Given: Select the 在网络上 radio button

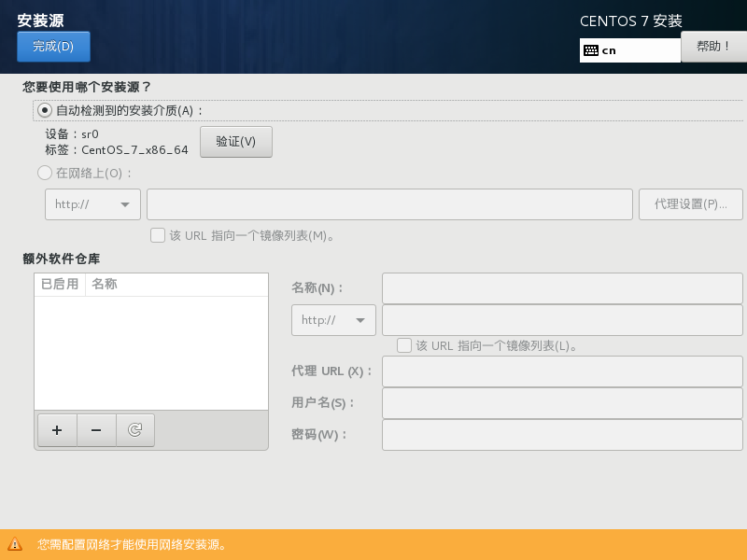Looking at the screenshot, I should coord(43,173).
